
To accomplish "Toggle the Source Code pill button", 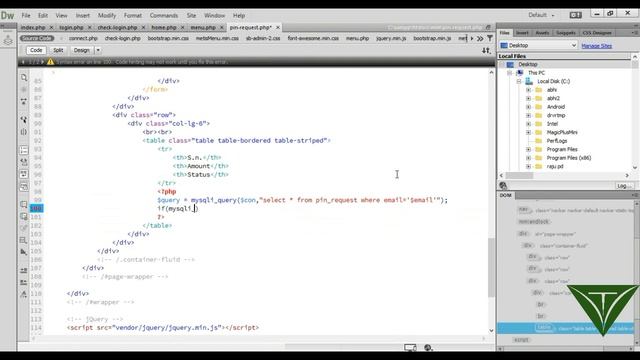I will click(37, 38).
